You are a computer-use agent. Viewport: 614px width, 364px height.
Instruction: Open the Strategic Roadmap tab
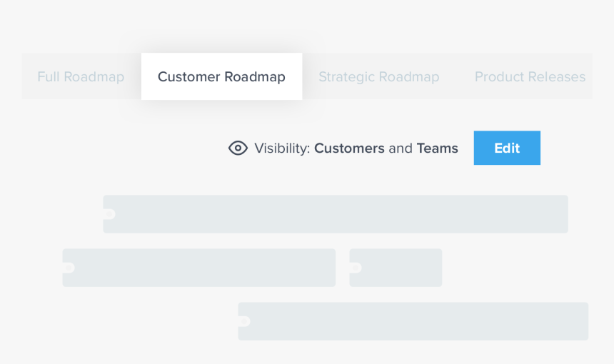point(378,76)
